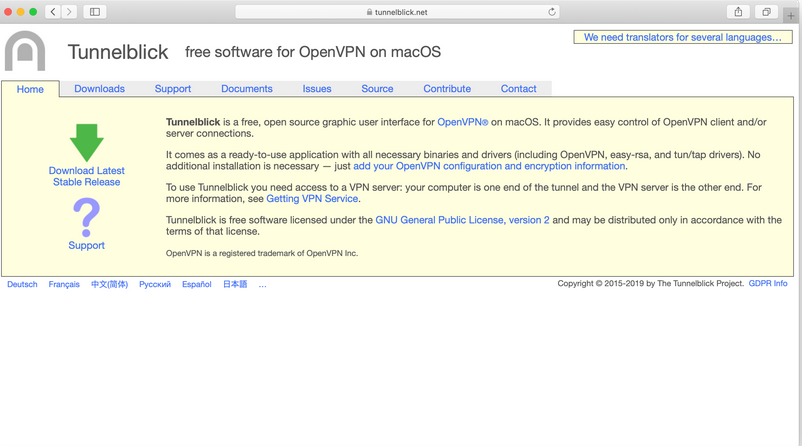Expand more languages with the ellipsis

pos(262,284)
